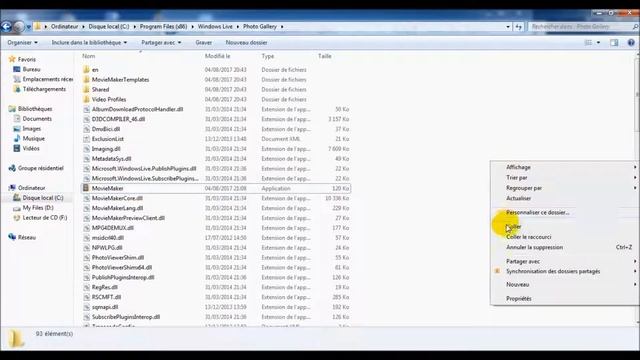Screen dimensions: 640x360
Task: Click the Forward navigation arrow button
Action: pos(19,27)
